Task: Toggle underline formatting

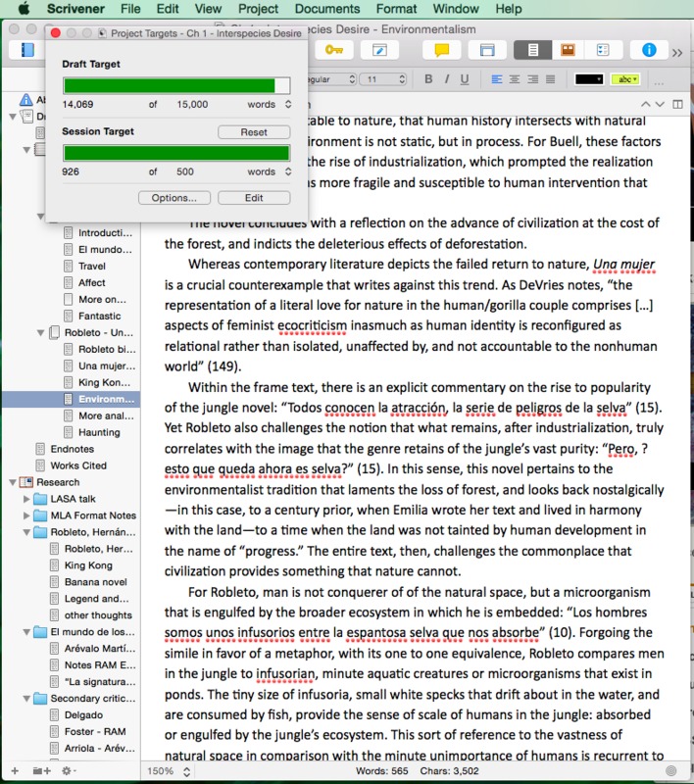Action: [x=466, y=78]
